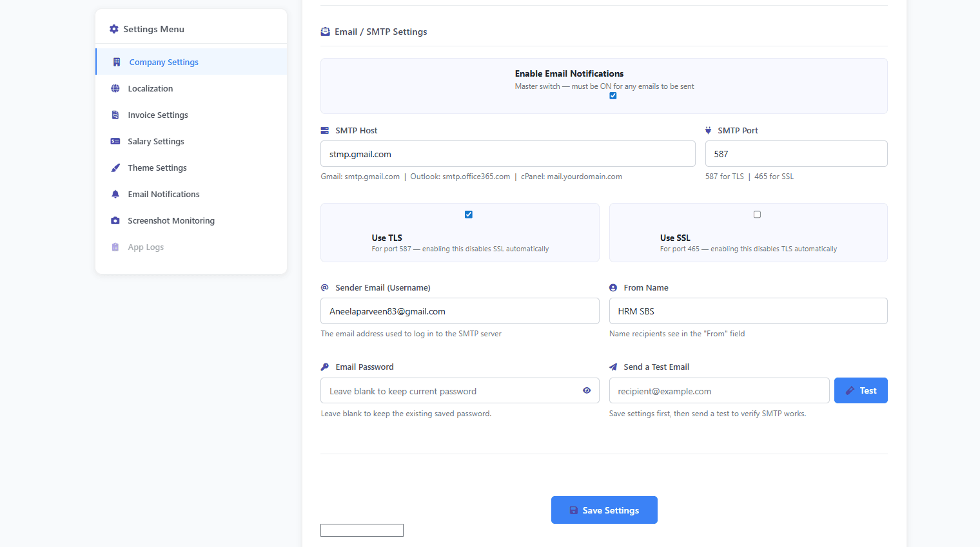980x547 pixels.
Task: Click the Screenshot Monitoring camera icon
Action: [115, 221]
